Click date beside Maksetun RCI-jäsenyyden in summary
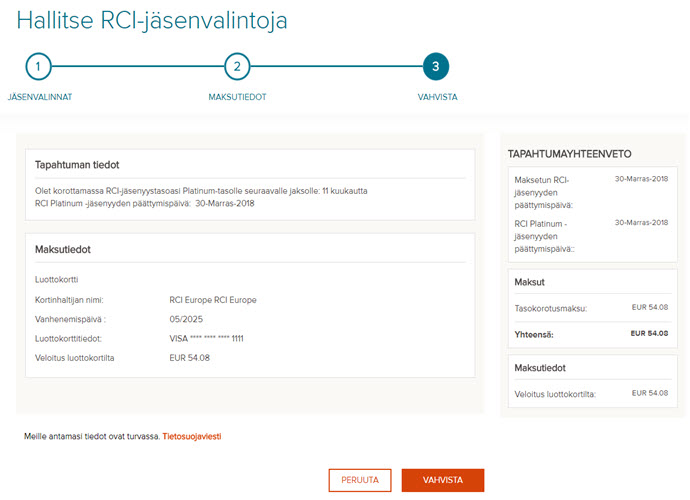The height and width of the screenshot is (500, 690). coord(642,179)
